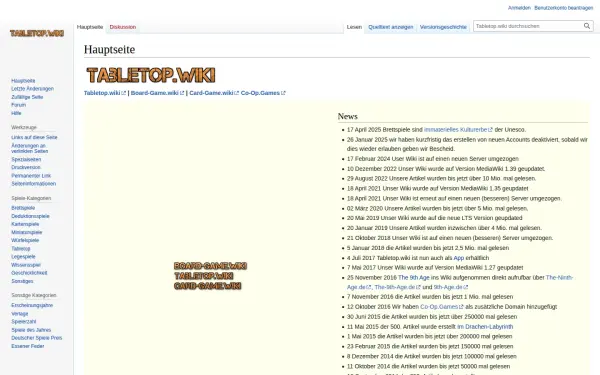Open the Hilfe sidebar link
Screen dimensions: 600x375
[x=16, y=113]
